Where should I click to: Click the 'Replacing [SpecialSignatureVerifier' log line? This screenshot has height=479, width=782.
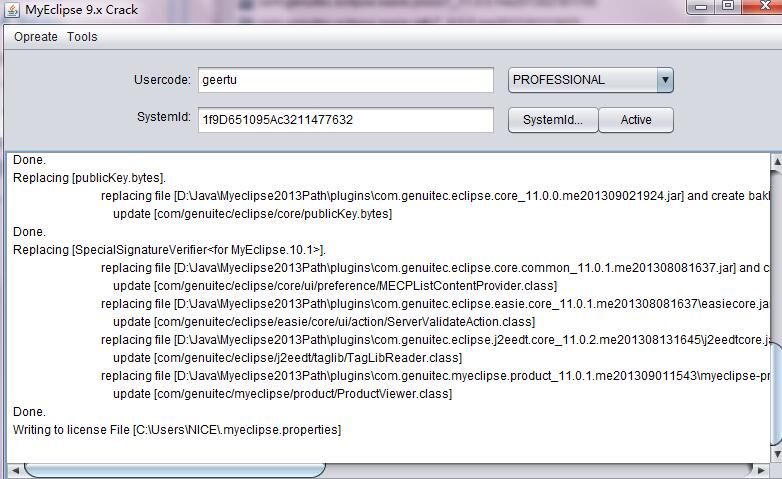[x=169, y=250]
